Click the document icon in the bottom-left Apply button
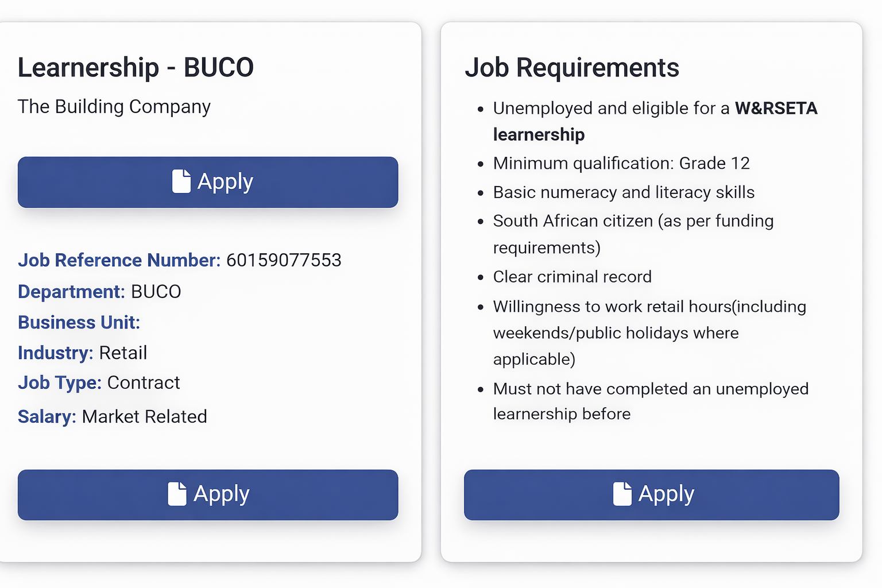 (x=177, y=494)
